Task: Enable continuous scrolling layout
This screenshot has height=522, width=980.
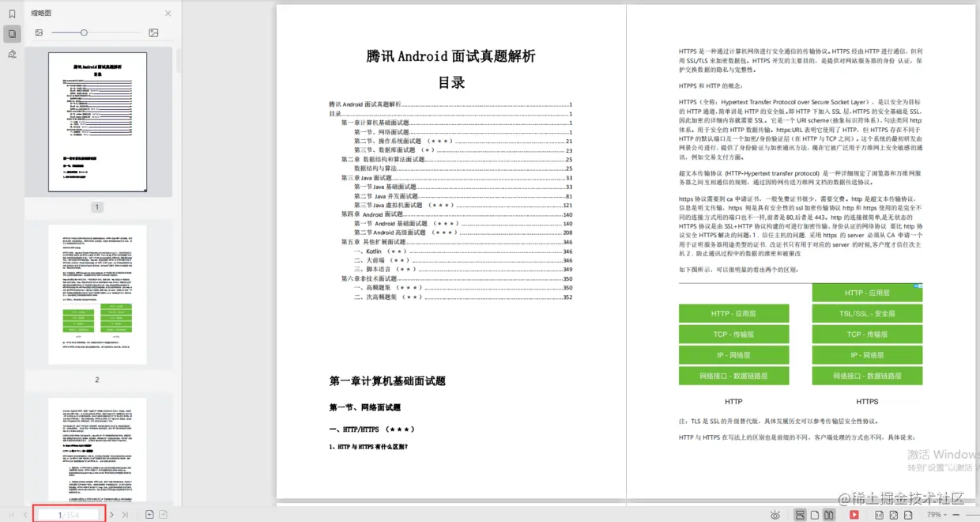Action: [800, 515]
